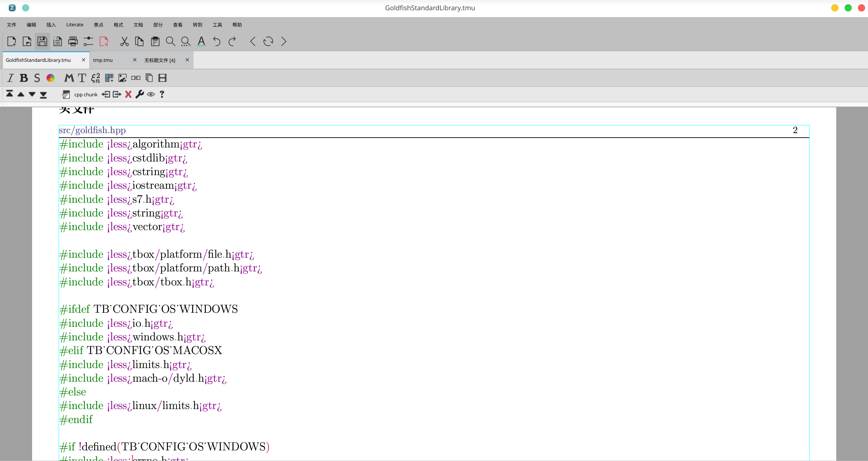Image resolution: width=868 pixels, height=461 pixels.
Task: Open the math formula ξ icon
Action: click(96, 78)
